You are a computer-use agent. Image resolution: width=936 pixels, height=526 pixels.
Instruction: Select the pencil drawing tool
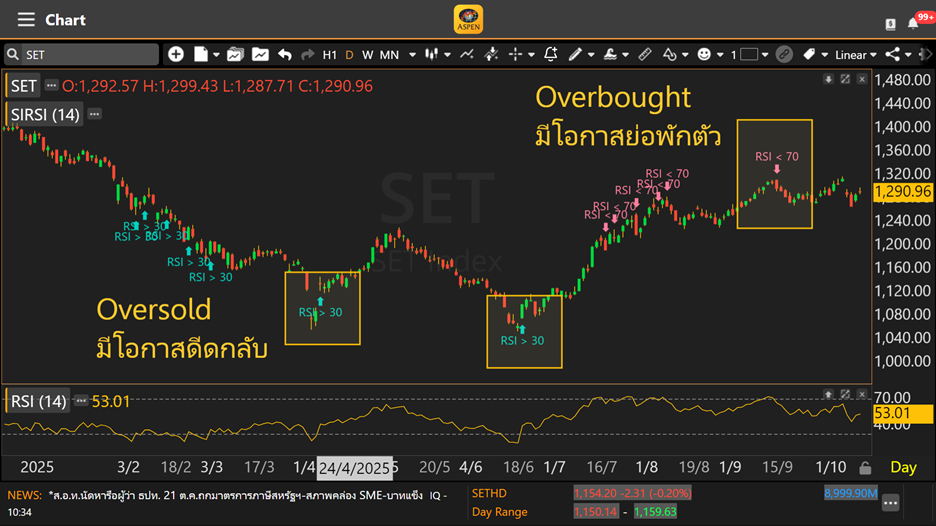point(575,55)
